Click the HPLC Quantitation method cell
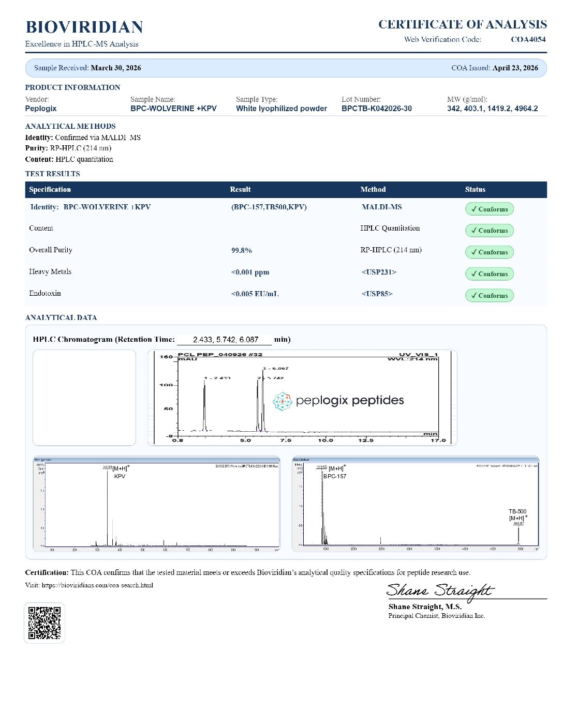The height and width of the screenshot is (728, 563). [x=390, y=228]
